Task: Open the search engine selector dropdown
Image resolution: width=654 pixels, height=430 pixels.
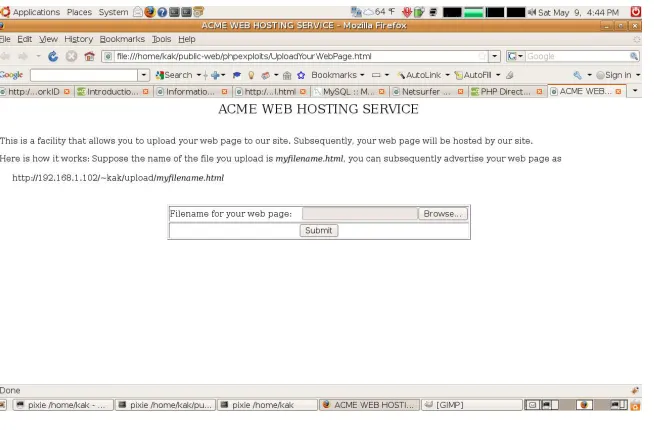Action: (516, 56)
